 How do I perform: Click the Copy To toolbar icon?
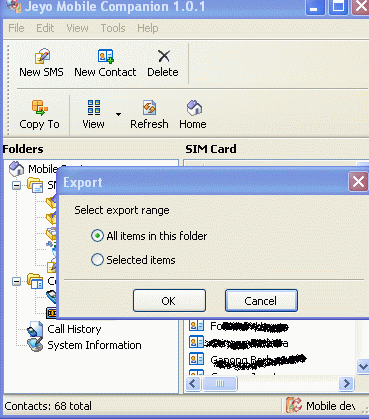click(40, 108)
